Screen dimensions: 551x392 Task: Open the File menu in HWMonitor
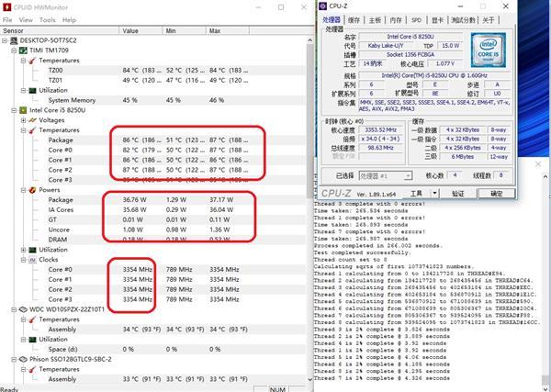click(7, 20)
